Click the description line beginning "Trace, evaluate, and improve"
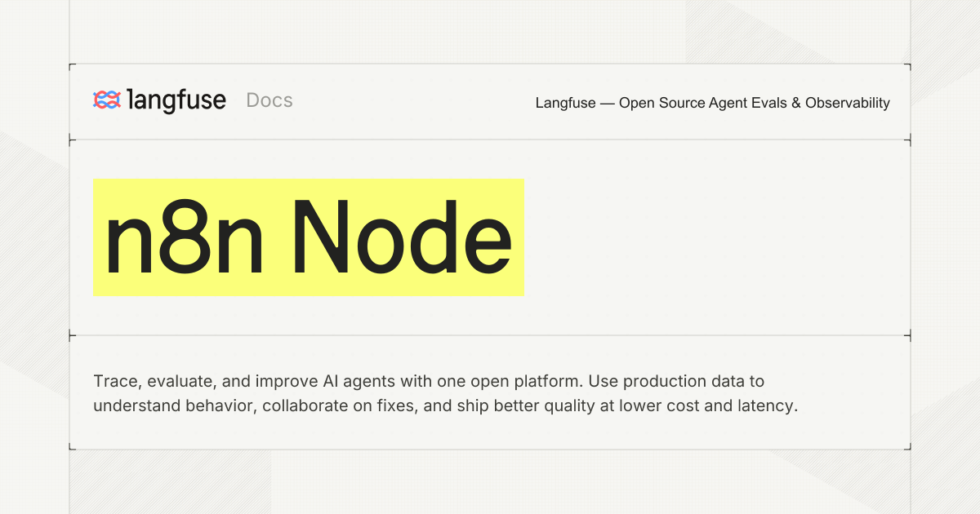The image size is (980, 514). (429, 381)
